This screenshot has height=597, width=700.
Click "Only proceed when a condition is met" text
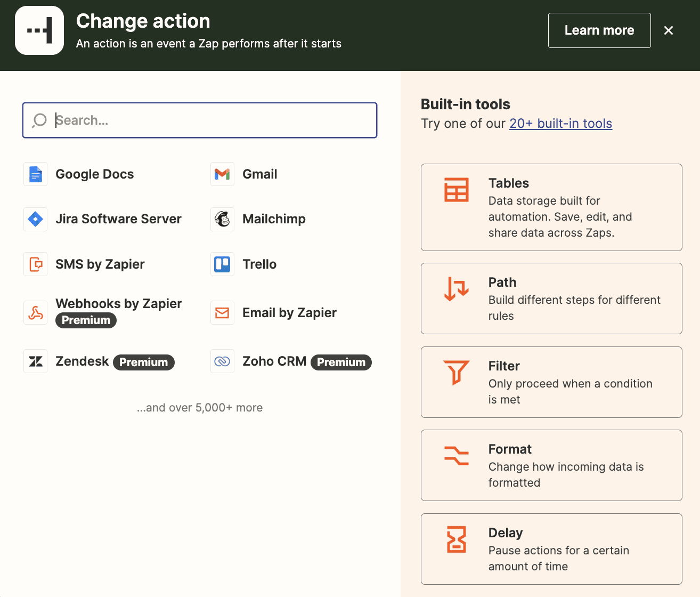571,392
